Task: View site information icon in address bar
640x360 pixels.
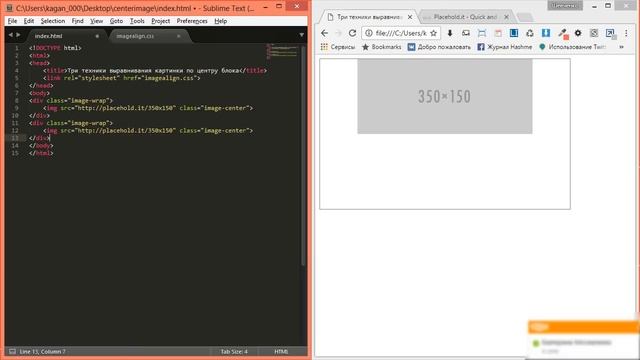Action: [x=369, y=33]
